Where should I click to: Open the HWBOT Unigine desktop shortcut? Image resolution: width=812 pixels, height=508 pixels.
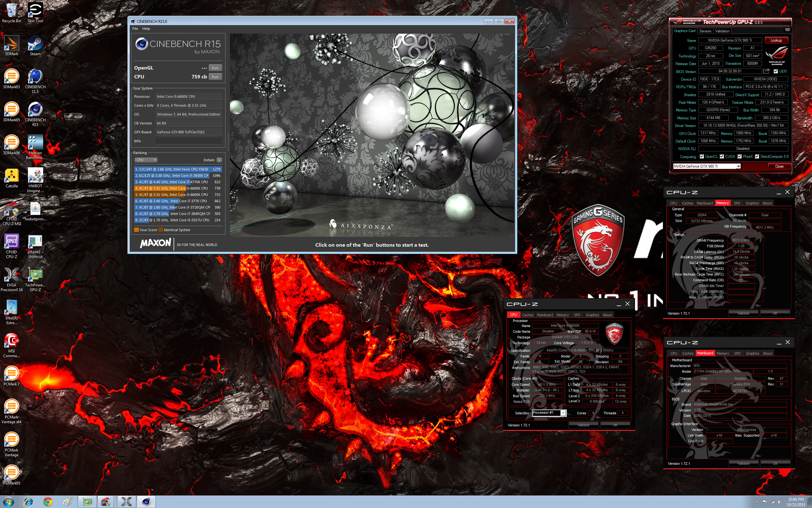pyautogui.click(x=35, y=180)
